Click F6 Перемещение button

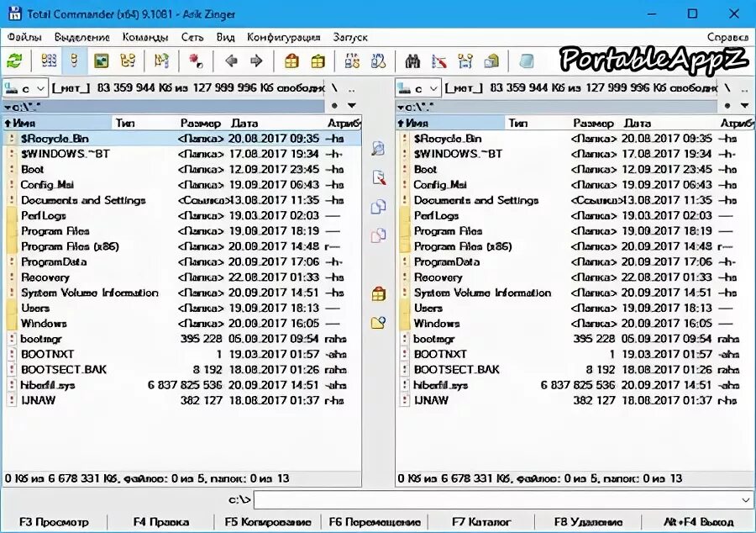coord(375,522)
